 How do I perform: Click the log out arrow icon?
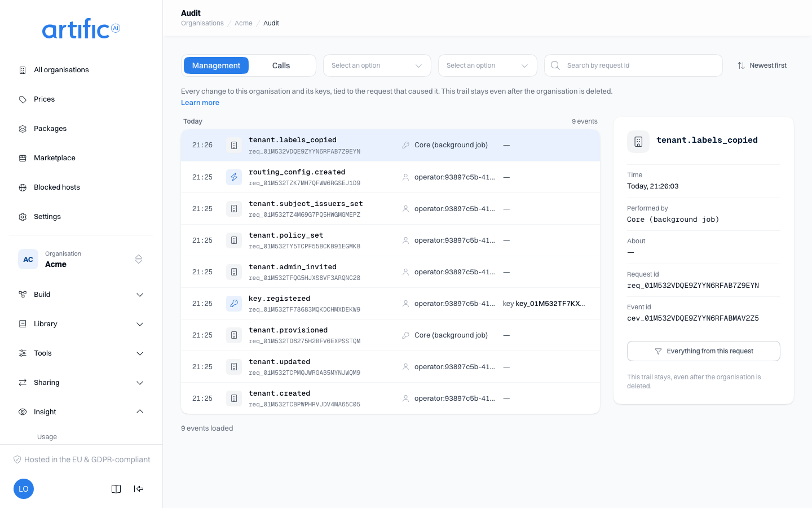(x=139, y=489)
